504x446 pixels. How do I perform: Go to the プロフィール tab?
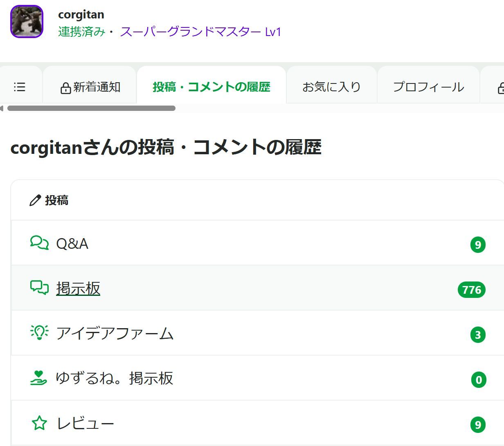pyautogui.click(x=428, y=87)
